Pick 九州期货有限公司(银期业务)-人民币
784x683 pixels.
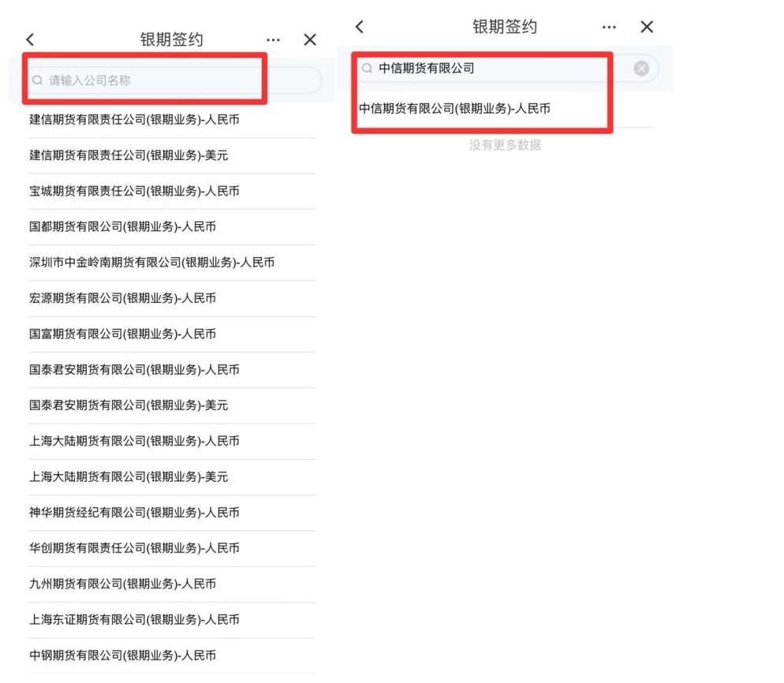tap(172, 584)
